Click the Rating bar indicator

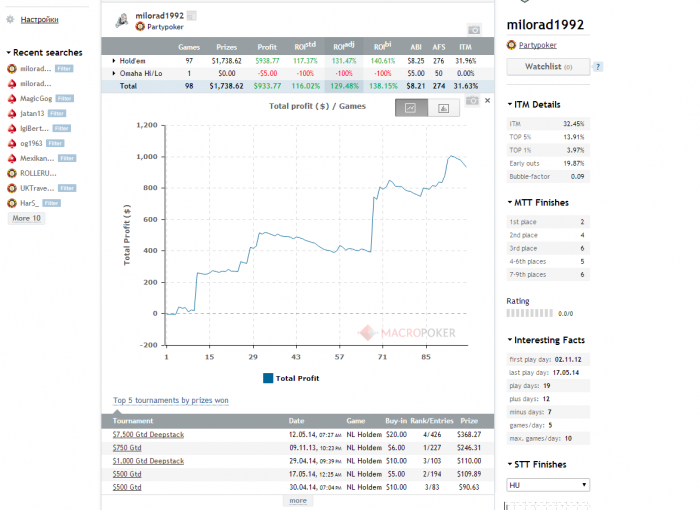pos(529,314)
